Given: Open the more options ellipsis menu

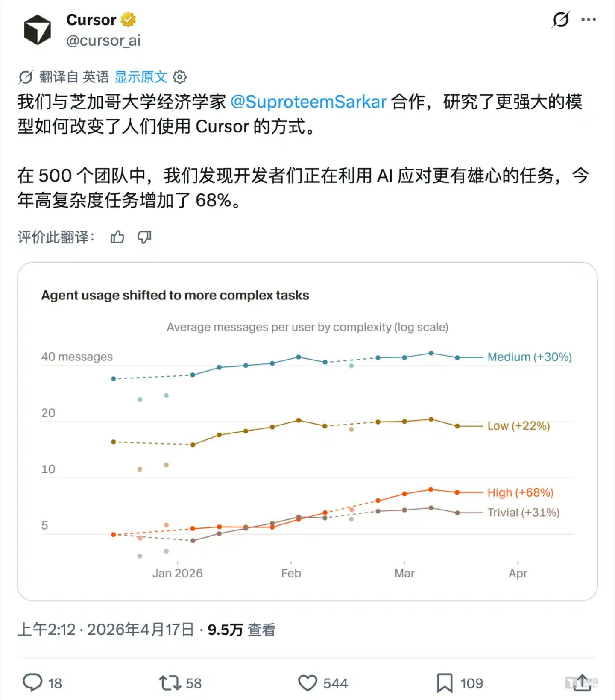Looking at the screenshot, I should pyautogui.click(x=589, y=19).
